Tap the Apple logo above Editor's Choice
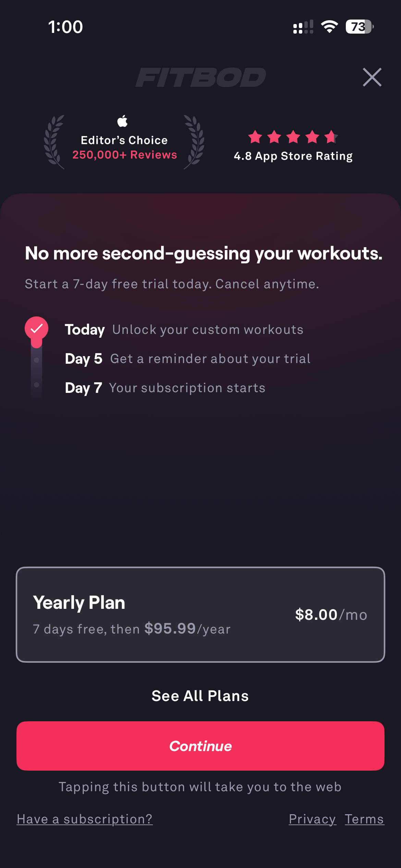The width and height of the screenshot is (401, 868). pyautogui.click(x=123, y=121)
